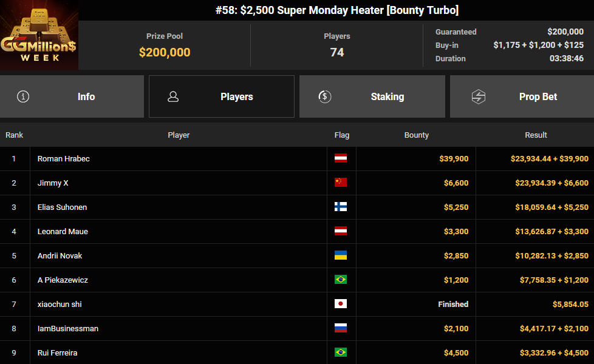Click Roman Hrabec's Austria flag icon
Image resolution: width=594 pixels, height=364 pixels.
coord(341,158)
